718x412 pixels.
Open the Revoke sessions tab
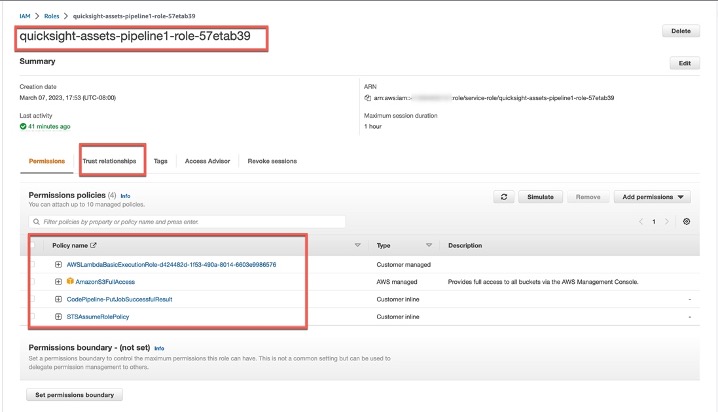[x=272, y=161]
